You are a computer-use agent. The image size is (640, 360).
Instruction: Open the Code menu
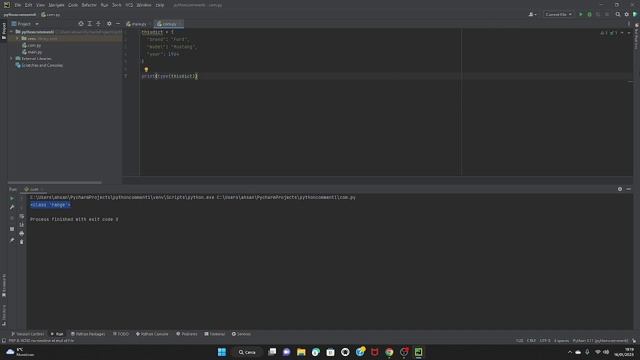pos(73,5)
